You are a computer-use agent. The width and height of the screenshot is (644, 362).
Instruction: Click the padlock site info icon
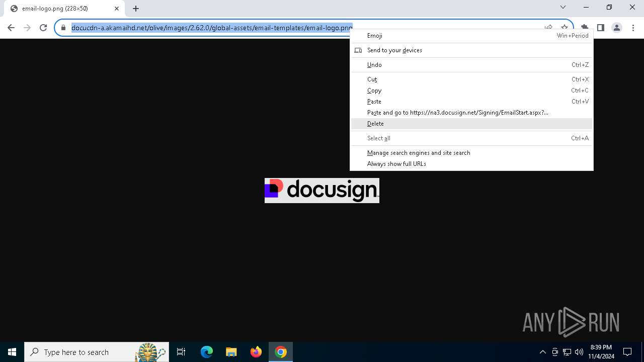coord(63,28)
